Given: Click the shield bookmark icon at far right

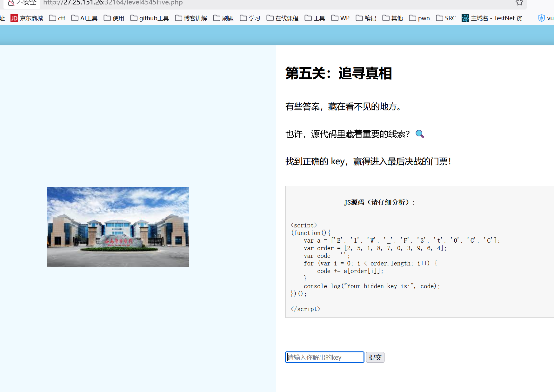Looking at the screenshot, I should pos(542,18).
